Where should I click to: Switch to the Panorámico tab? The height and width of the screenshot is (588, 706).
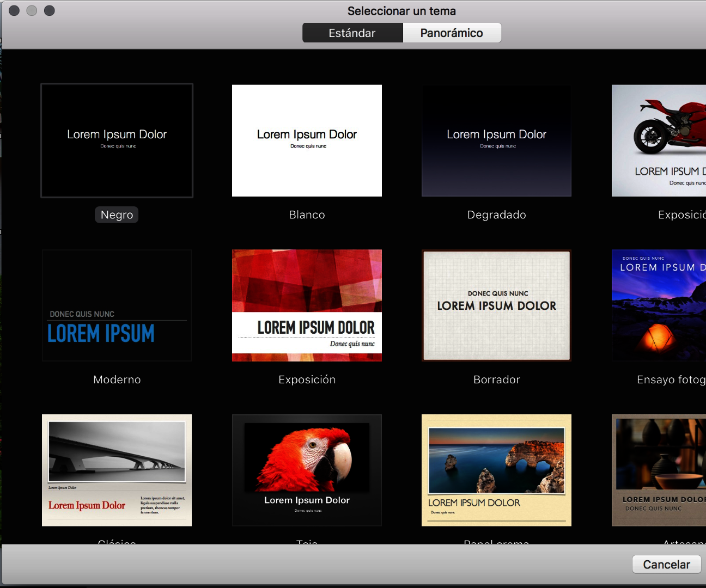click(451, 33)
